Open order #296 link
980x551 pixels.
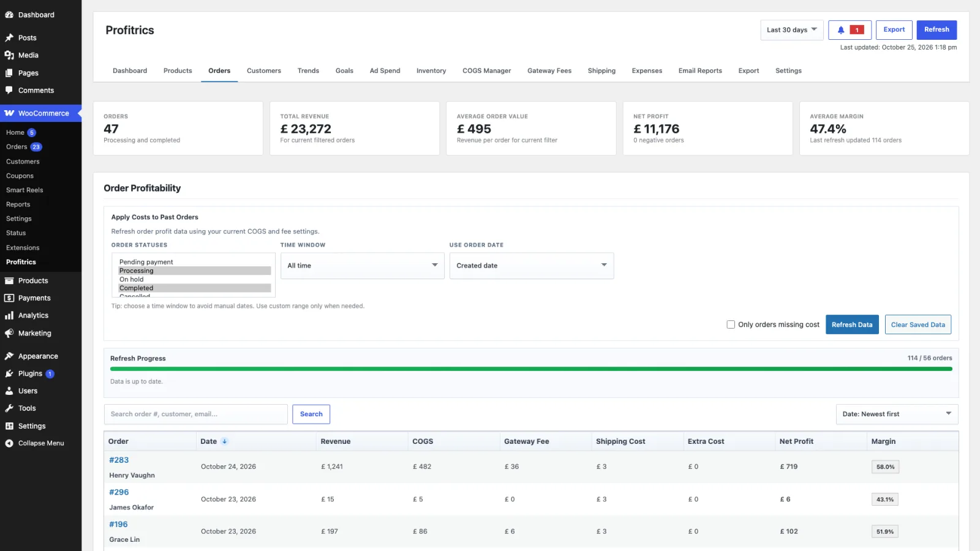pos(119,492)
